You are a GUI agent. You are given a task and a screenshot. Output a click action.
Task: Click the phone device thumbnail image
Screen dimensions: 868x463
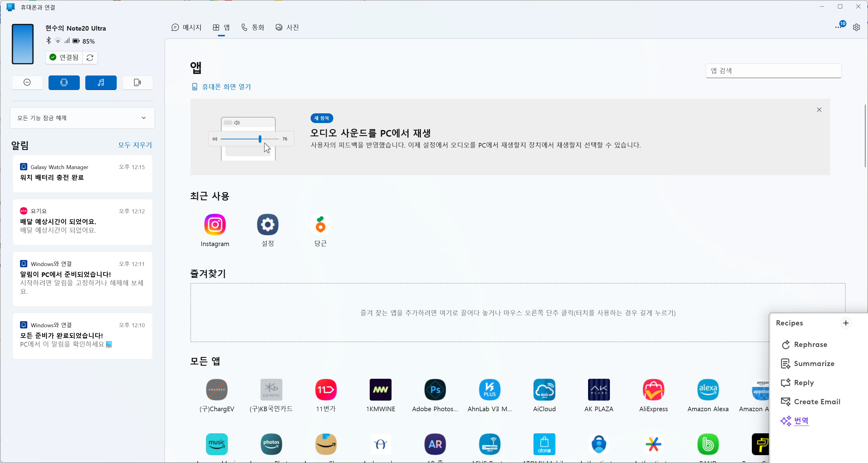22,44
